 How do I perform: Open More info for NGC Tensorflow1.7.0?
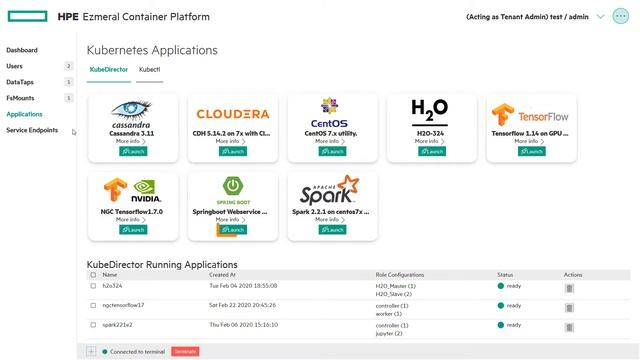[131, 220]
